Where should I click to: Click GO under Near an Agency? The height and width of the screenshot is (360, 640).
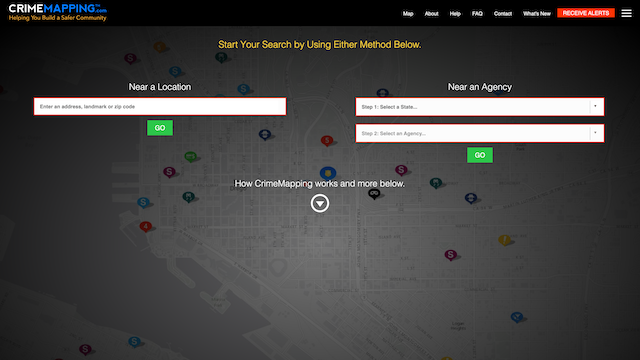[480, 155]
